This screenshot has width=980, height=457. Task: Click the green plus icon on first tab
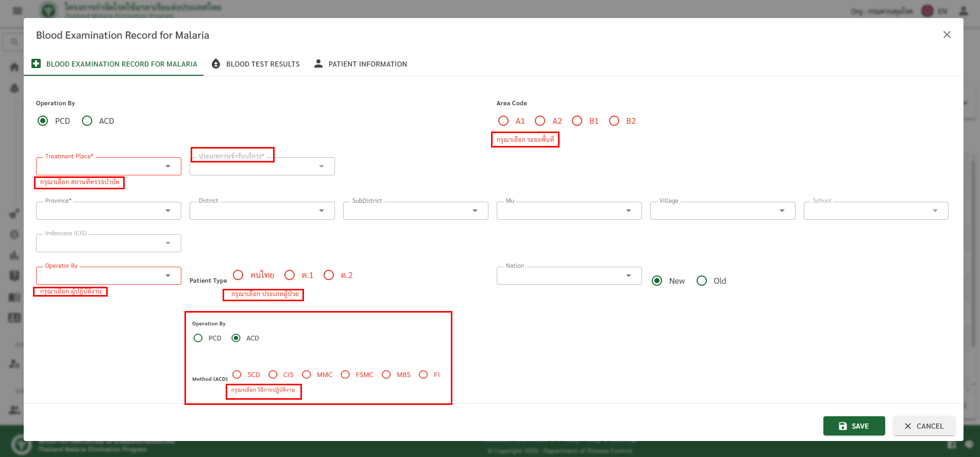[x=36, y=63]
